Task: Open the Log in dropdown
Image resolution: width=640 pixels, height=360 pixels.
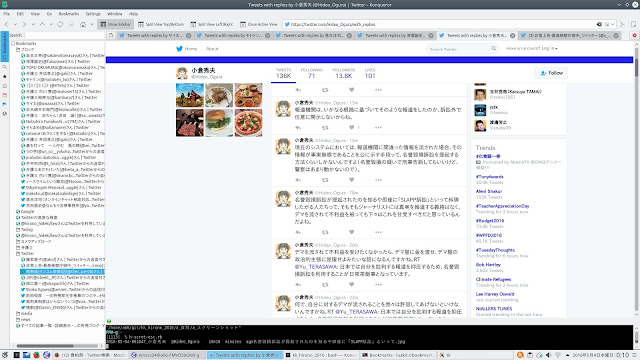Action: 531,49
